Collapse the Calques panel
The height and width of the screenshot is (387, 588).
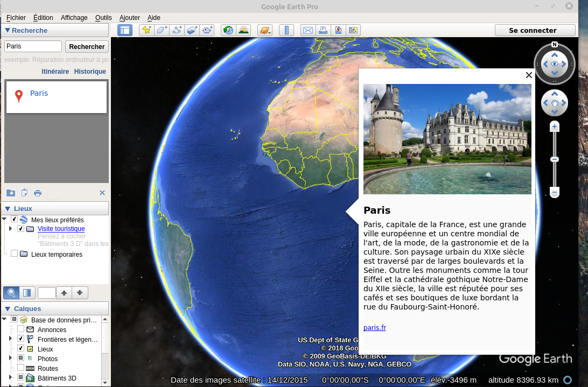pos(8,309)
